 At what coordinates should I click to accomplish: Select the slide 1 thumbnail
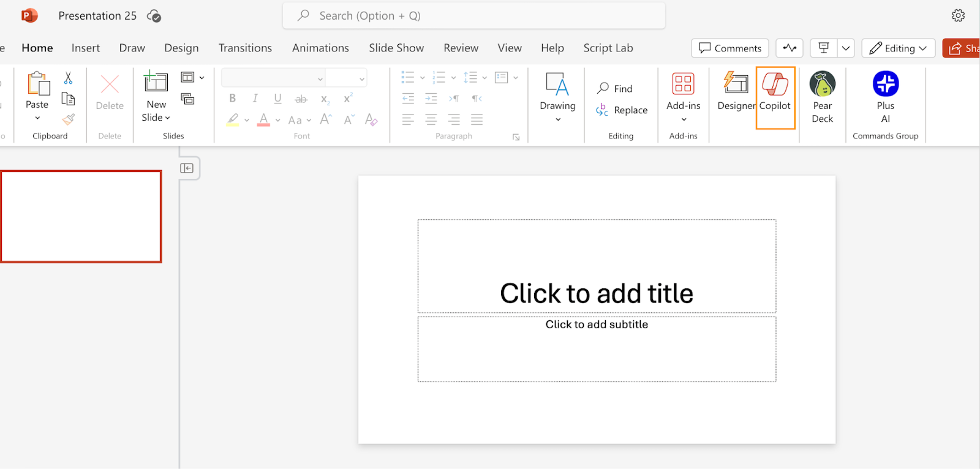81,217
